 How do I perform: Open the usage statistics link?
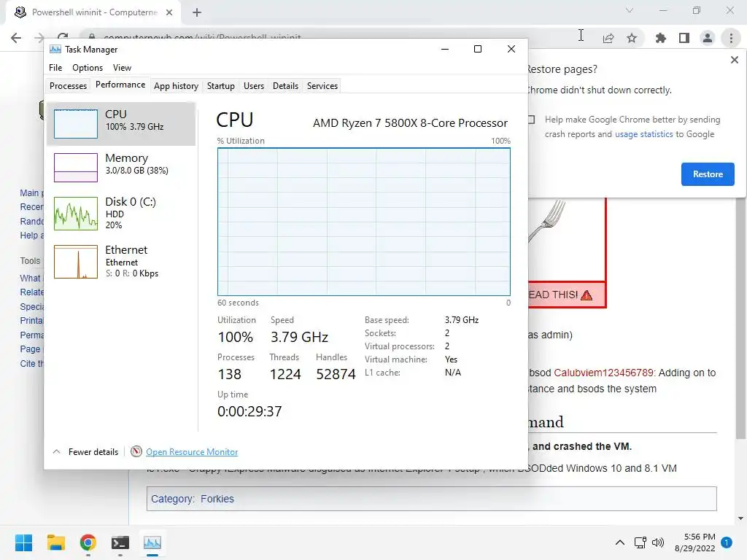coord(643,134)
